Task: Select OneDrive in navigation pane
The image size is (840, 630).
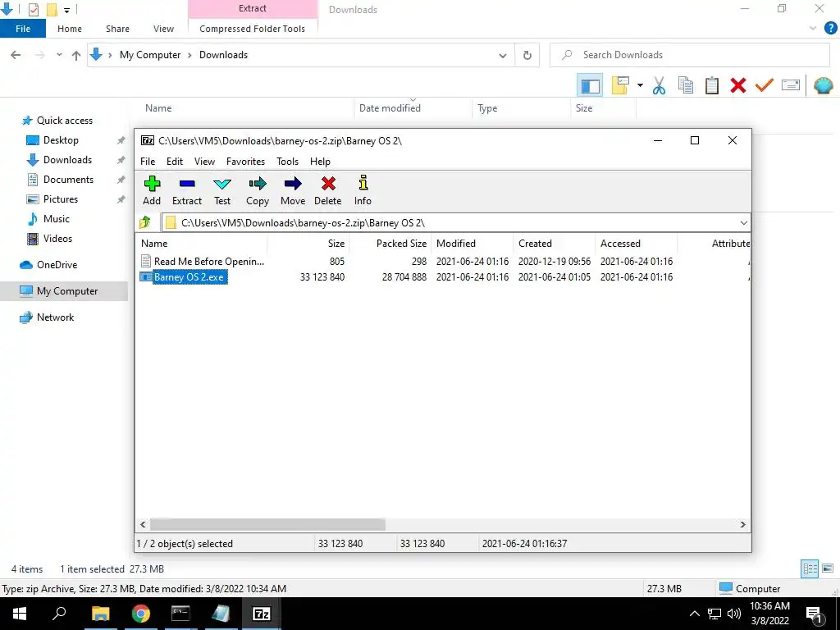Action: click(57, 265)
